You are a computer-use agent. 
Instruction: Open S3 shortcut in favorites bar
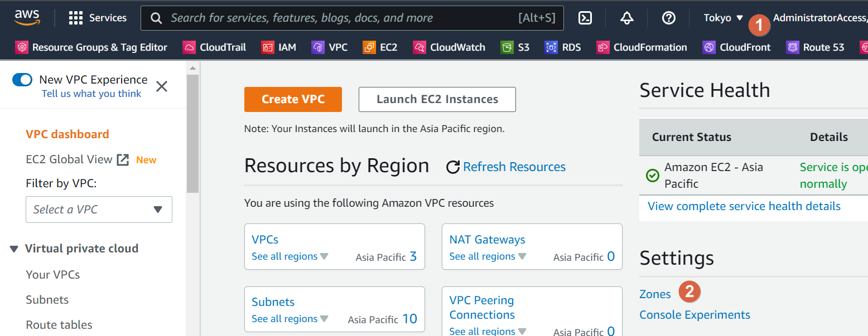(x=515, y=47)
